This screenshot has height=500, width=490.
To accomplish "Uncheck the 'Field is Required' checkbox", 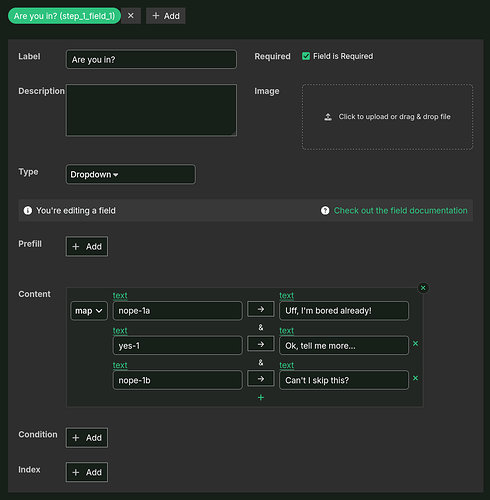I will [306, 56].
